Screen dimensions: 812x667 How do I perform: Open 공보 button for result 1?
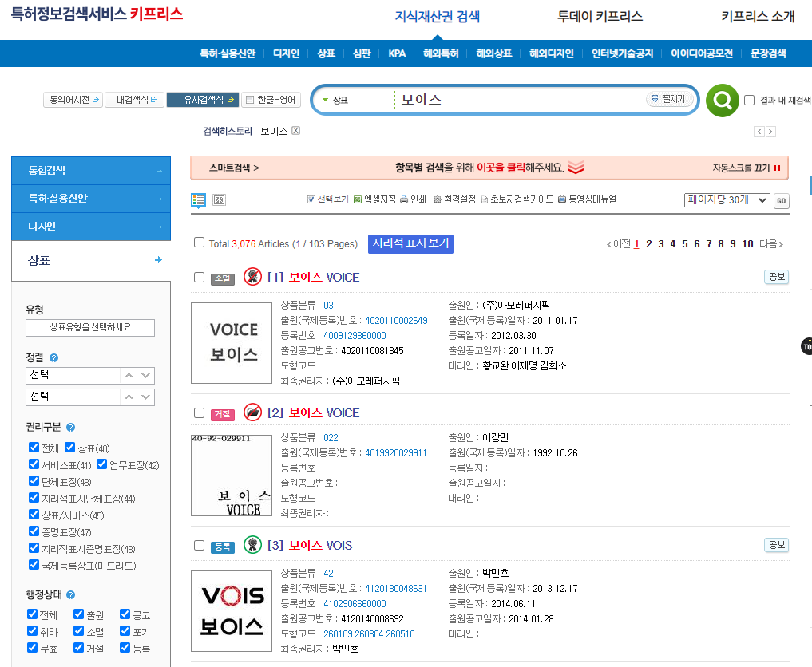click(776, 277)
